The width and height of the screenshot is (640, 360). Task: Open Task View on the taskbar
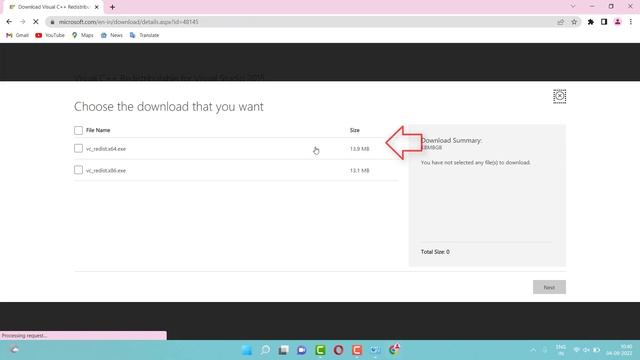284,350
